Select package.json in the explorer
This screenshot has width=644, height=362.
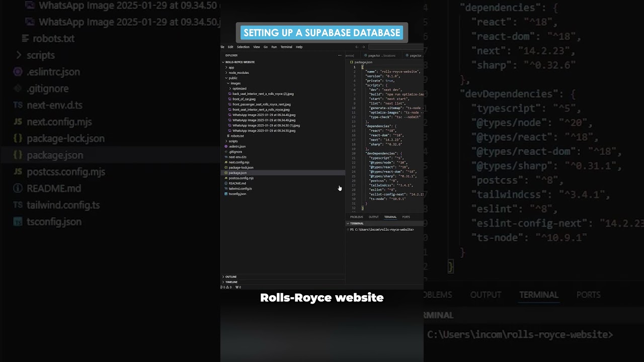pyautogui.click(x=283, y=173)
